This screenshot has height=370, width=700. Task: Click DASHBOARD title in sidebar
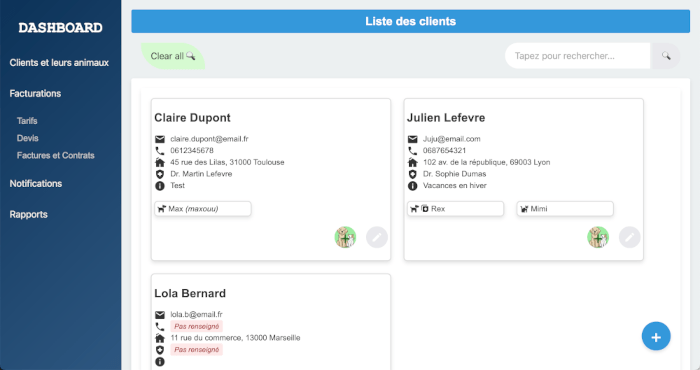61,28
